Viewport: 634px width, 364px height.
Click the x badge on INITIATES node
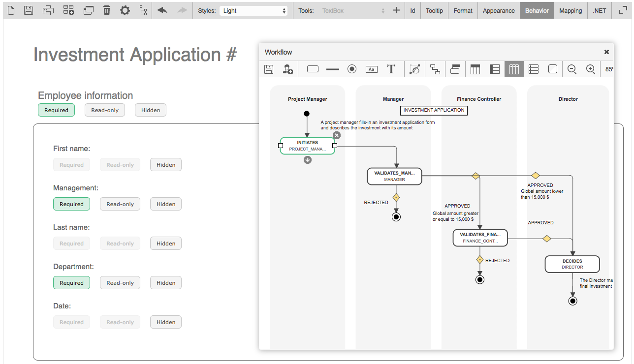[337, 135]
